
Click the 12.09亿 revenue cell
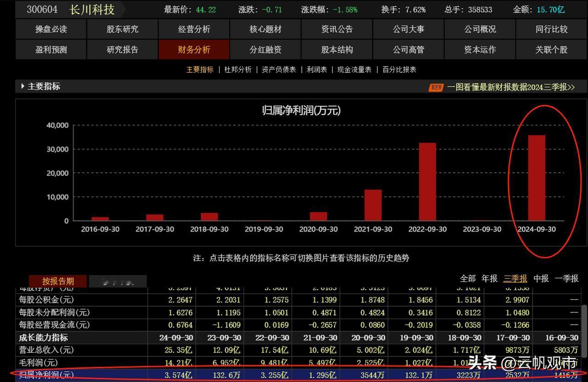pos(227,350)
